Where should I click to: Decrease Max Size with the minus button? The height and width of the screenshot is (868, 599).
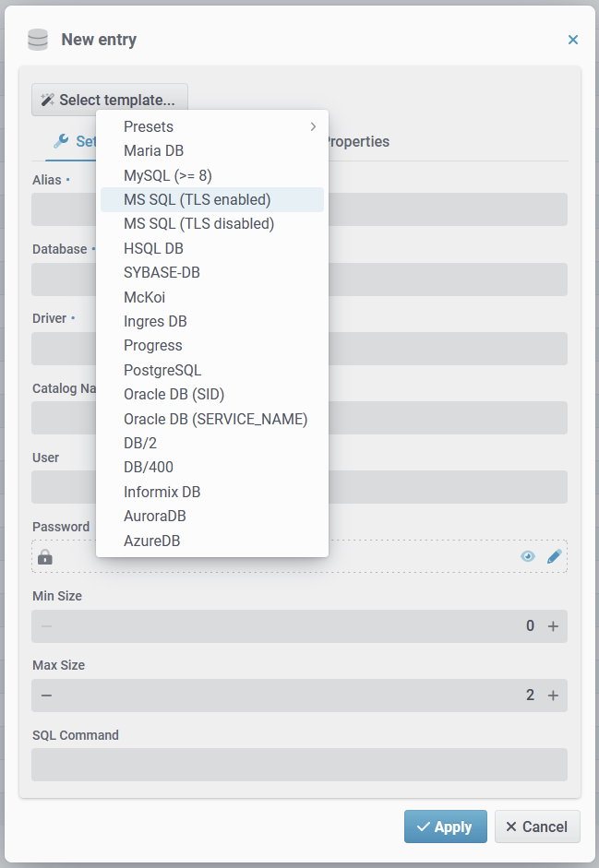46,696
